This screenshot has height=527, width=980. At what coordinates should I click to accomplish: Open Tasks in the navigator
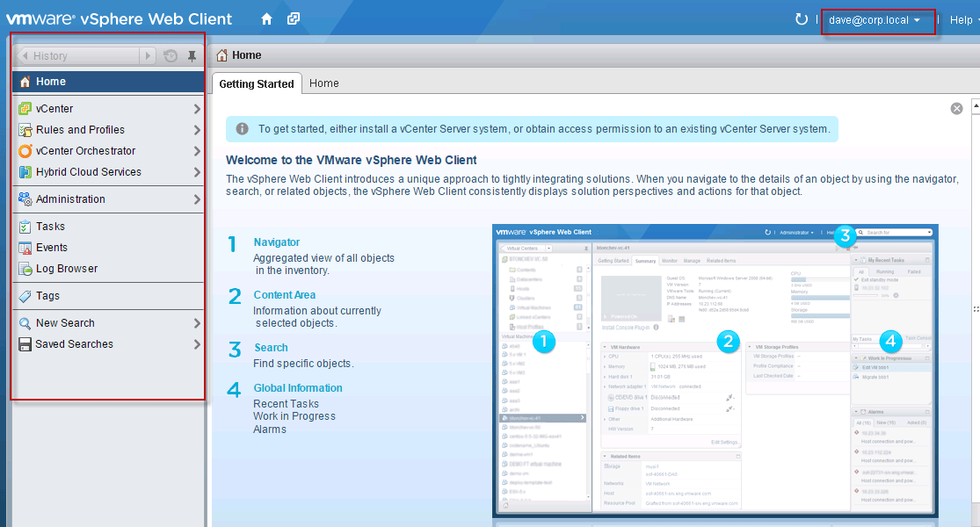(50, 227)
